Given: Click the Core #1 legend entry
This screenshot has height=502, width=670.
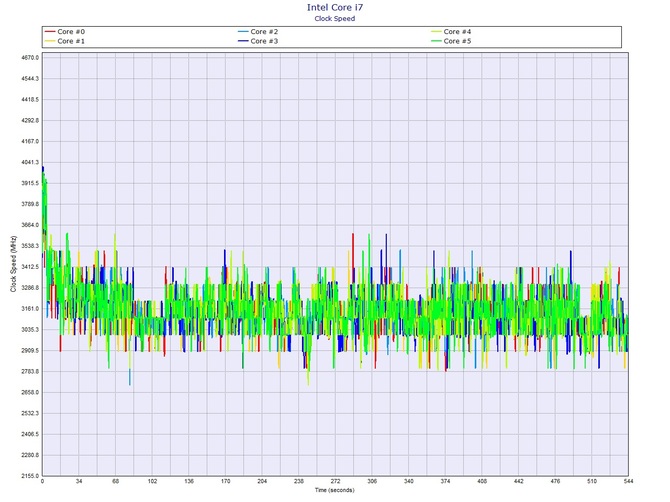Looking at the screenshot, I should (65, 41).
